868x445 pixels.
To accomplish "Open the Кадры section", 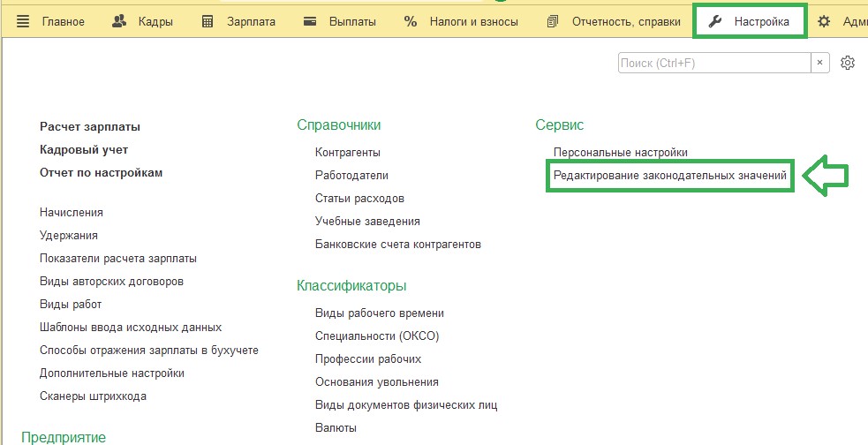I will [x=143, y=21].
